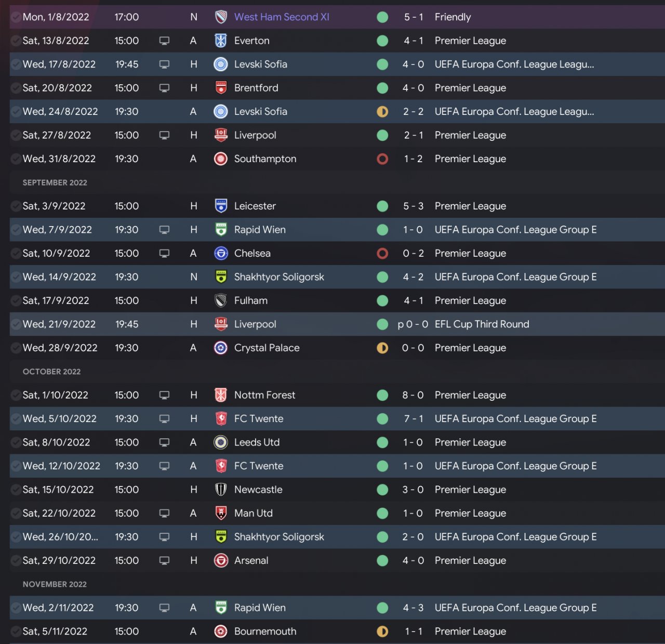Viewport: 665px width, 644px height.
Task: Open the Chelsea badge icon
Action: (x=221, y=253)
